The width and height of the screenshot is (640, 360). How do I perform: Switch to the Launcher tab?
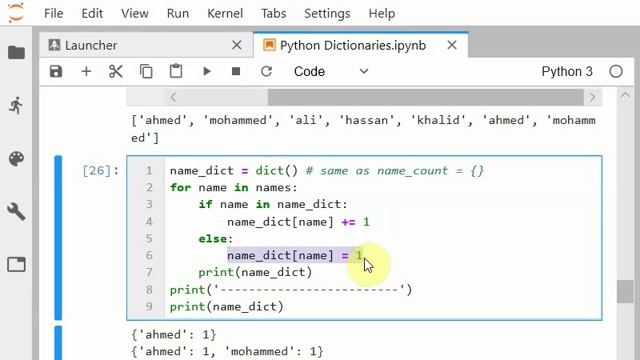146,45
